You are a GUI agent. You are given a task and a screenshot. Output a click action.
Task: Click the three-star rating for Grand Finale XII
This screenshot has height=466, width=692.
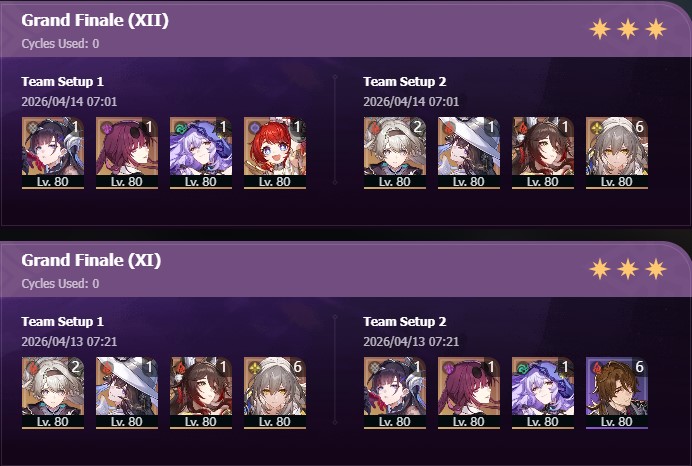point(628,29)
